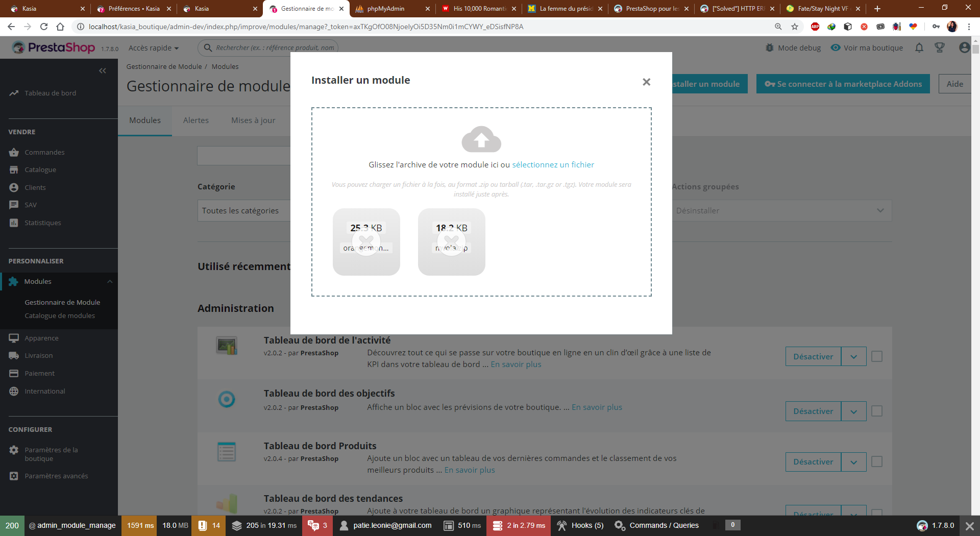The width and height of the screenshot is (980, 536).
Task: Open Paiement card icon menu
Action: point(14,373)
